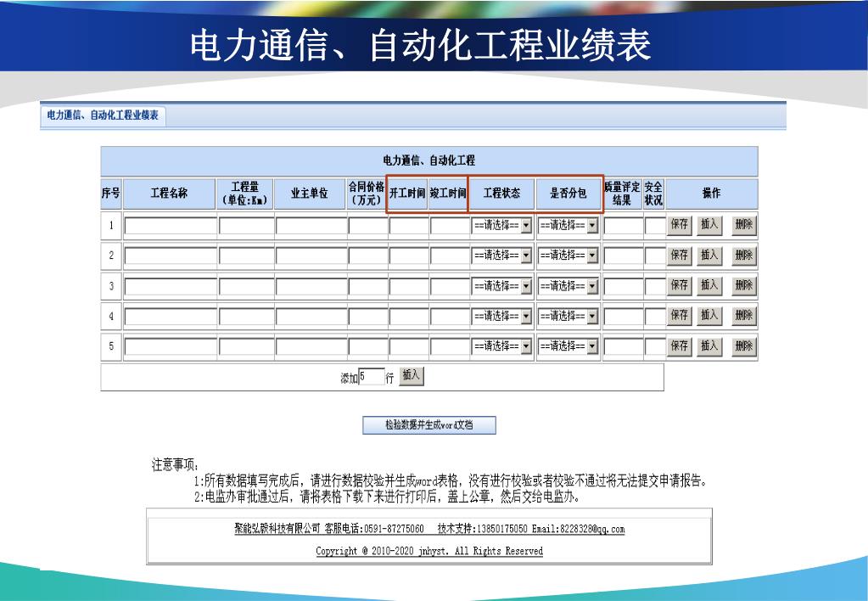Click row 2 业主单位 input field
This screenshot has width=868, height=601.
(x=311, y=256)
